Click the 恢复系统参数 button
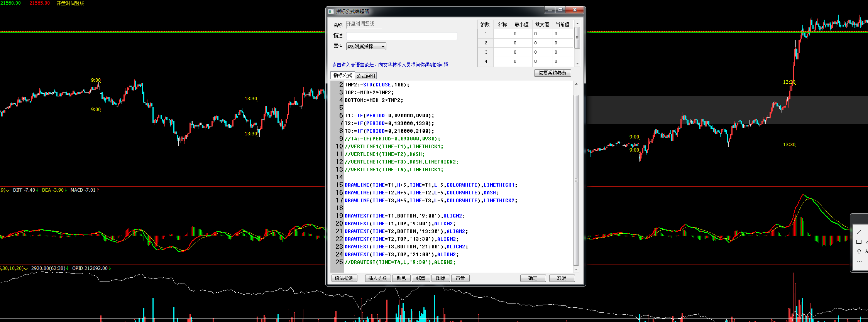 552,73
